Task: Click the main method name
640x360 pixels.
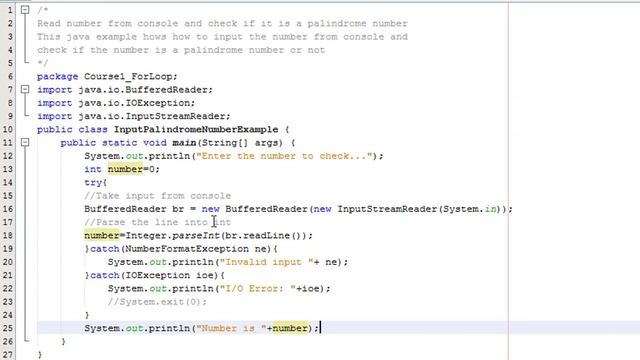Action: tap(184, 143)
